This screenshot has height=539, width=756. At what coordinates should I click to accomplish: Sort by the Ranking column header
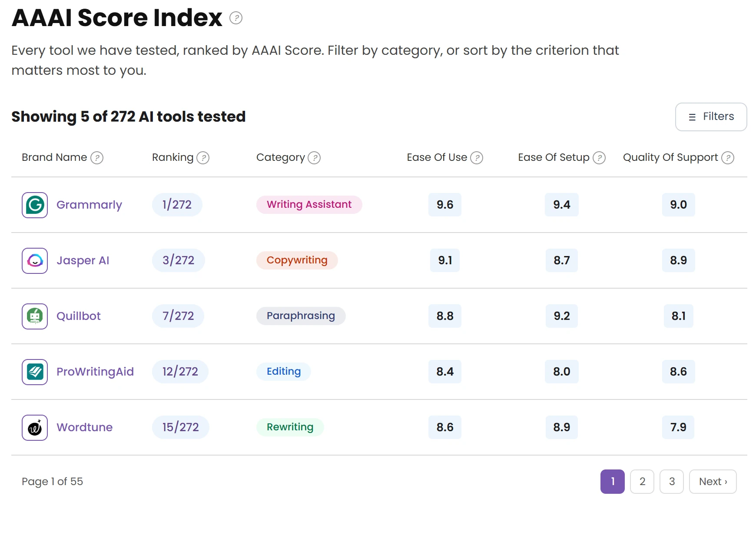point(172,157)
